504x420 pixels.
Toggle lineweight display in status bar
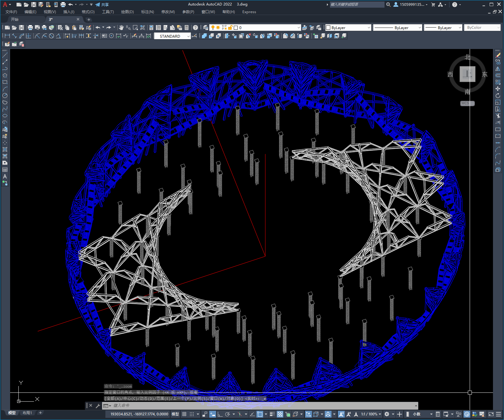tap(272, 414)
